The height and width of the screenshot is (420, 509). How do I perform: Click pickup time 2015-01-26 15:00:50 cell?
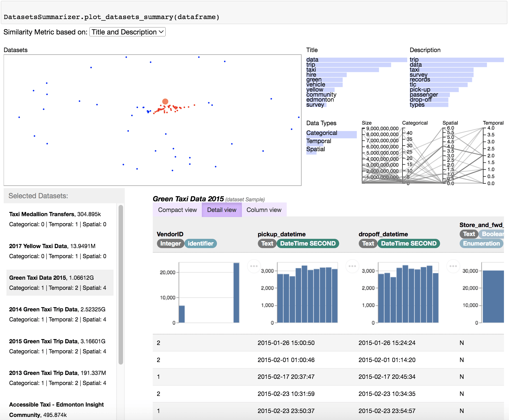pyautogui.click(x=286, y=343)
